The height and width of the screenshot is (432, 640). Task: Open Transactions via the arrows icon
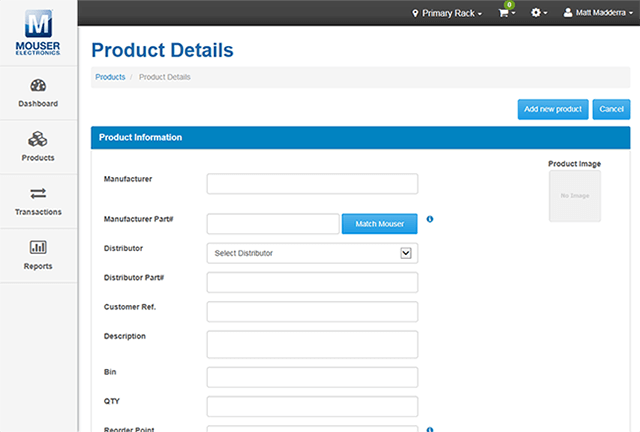38,194
